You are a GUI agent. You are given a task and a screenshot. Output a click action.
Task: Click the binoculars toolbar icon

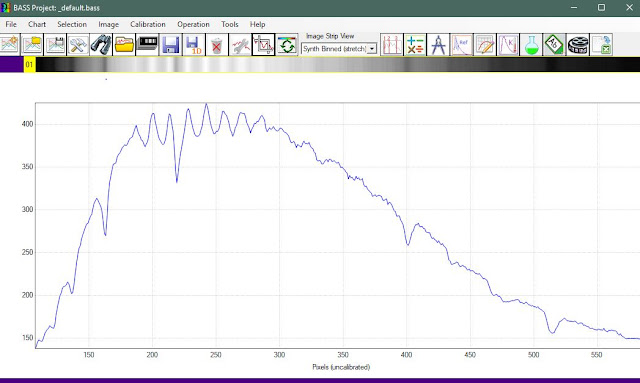click(x=101, y=45)
